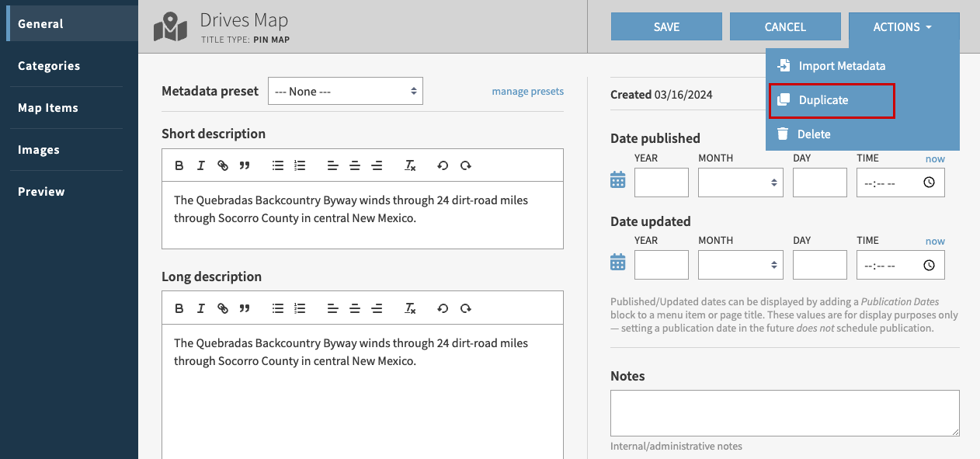
Task: Open the manage presets link
Action: tap(527, 91)
